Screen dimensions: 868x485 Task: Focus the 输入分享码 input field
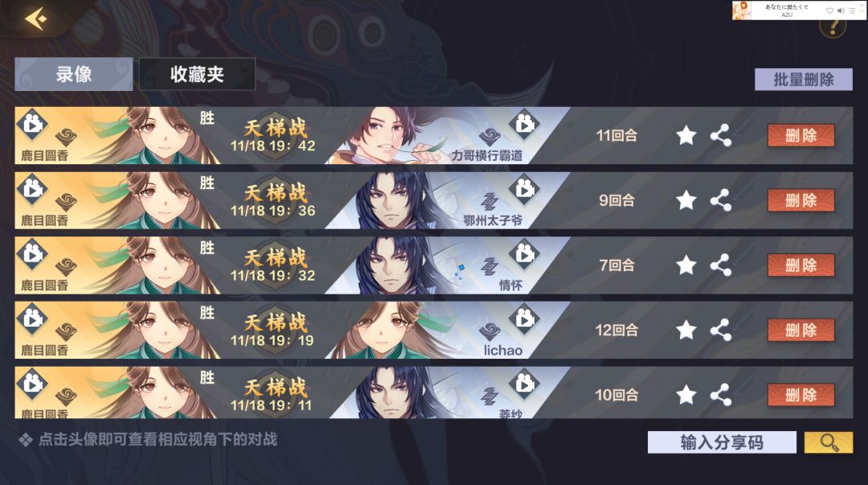click(x=722, y=442)
